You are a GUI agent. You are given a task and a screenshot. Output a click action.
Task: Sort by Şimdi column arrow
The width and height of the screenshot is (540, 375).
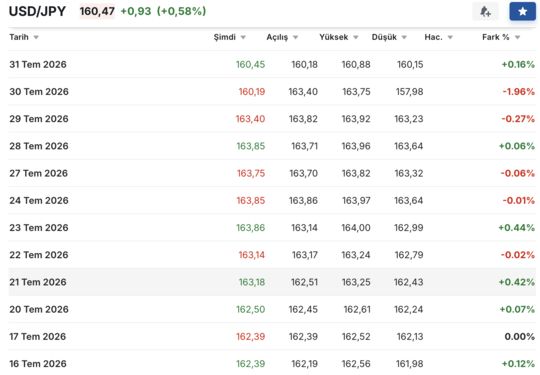point(243,37)
